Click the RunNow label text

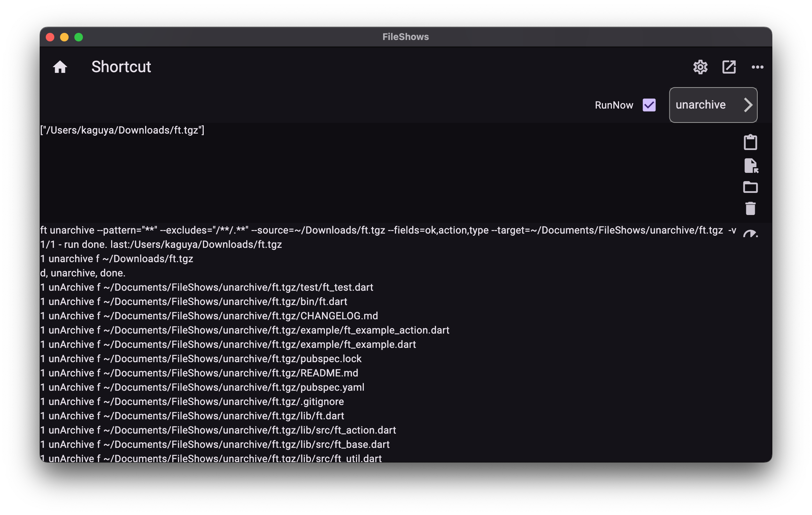tap(614, 105)
